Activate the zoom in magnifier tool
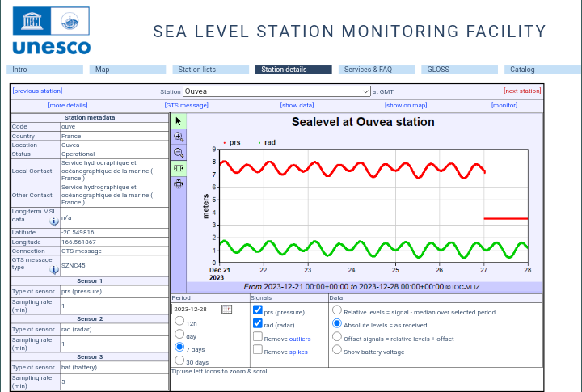The image size is (582, 392). (x=179, y=137)
